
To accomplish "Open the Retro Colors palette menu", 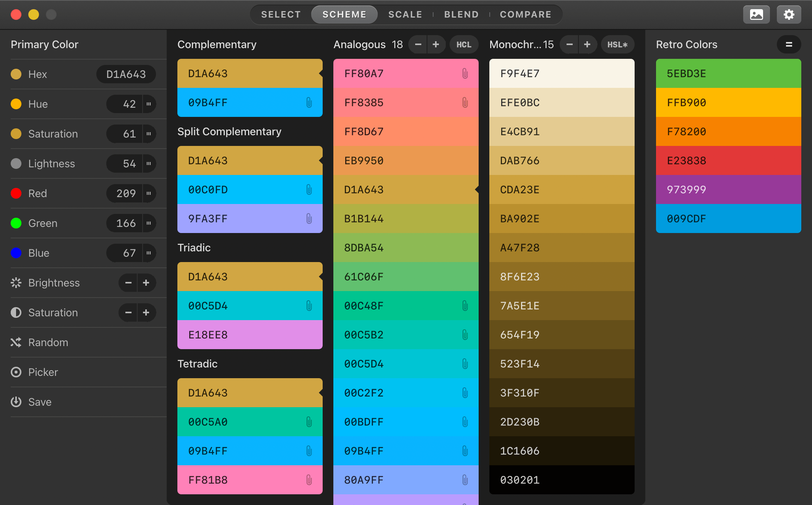I will [789, 45].
